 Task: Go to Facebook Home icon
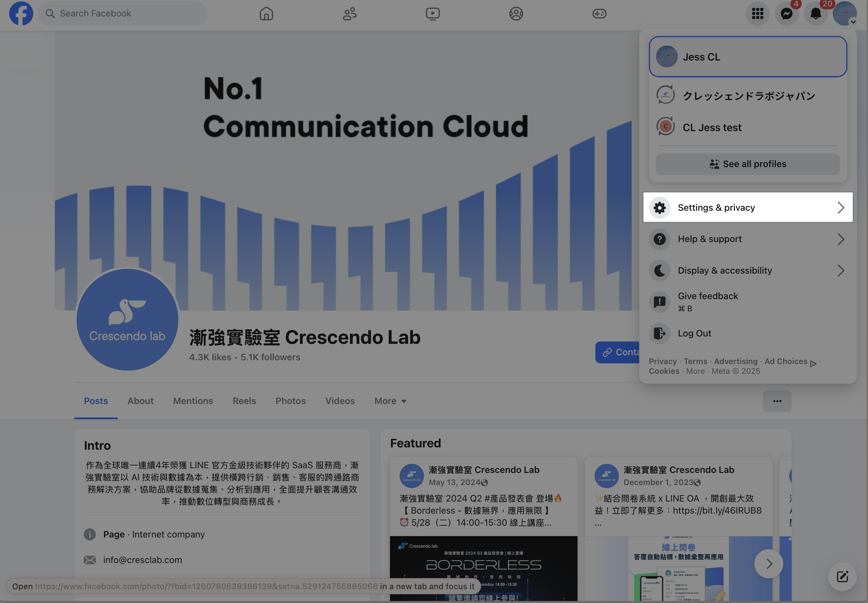click(x=266, y=13)
